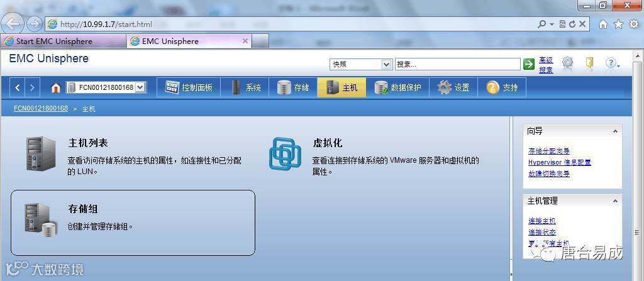
Task: Open the Hypervisor 信息配置 link
Action: point(559,162)
